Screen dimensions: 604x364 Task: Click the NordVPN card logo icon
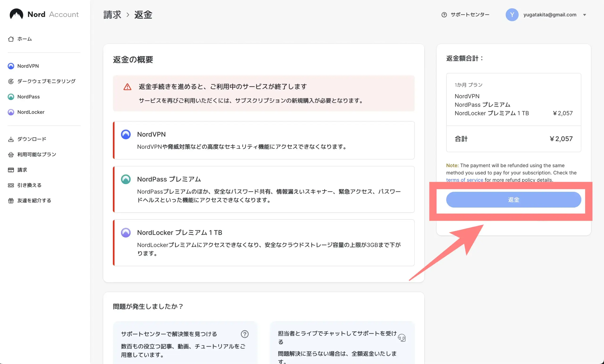[126, 134]
